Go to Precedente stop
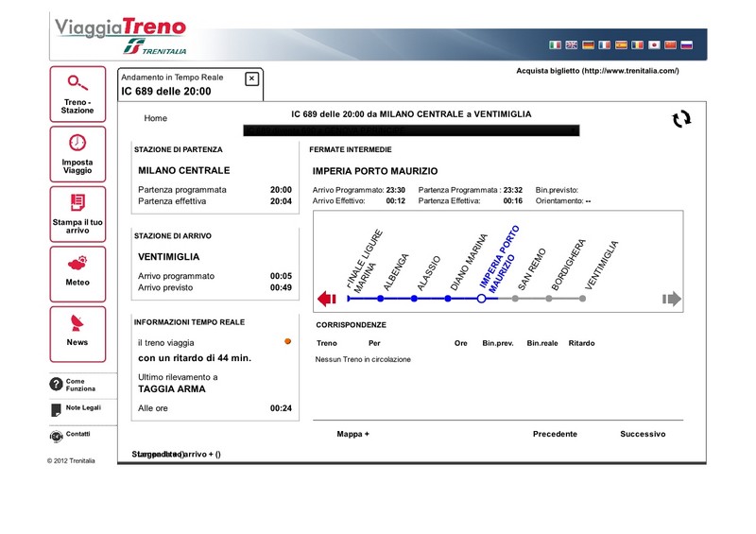This screenshot has height=534, width=756. [x=555, y=434]
